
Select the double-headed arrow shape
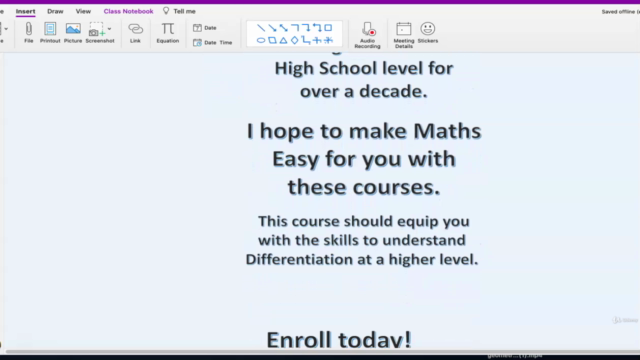pyautogui.click(x=284, y=28)
